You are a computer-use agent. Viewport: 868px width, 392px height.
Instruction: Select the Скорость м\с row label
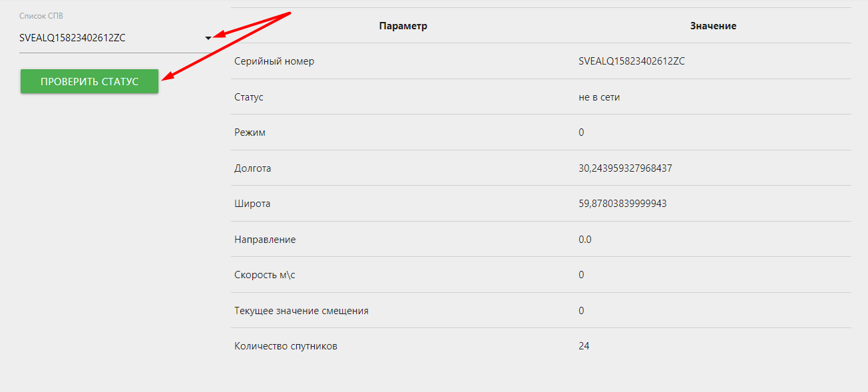tap(265, 275)
